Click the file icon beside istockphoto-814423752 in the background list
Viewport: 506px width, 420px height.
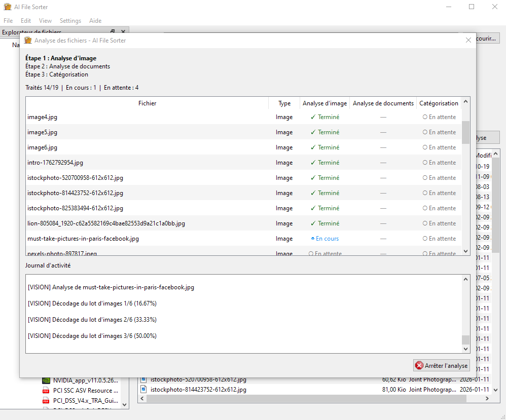143,390
